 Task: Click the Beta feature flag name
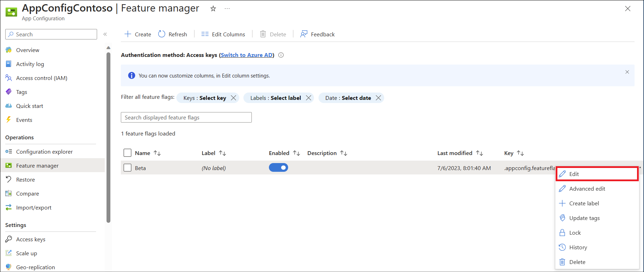pyautogui.click(x=140, y=168)
